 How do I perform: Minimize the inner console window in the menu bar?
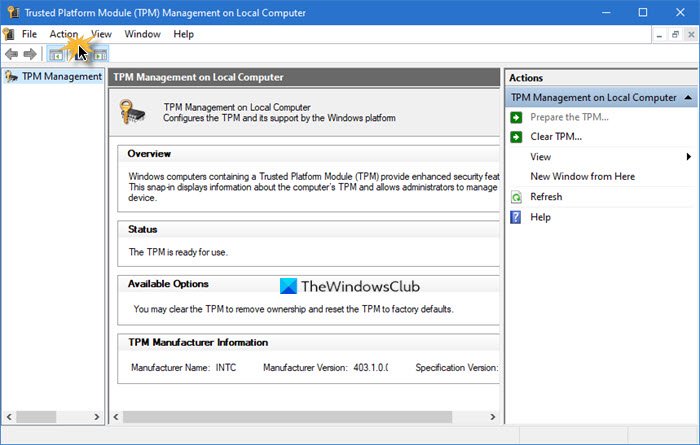click(659, 35)
